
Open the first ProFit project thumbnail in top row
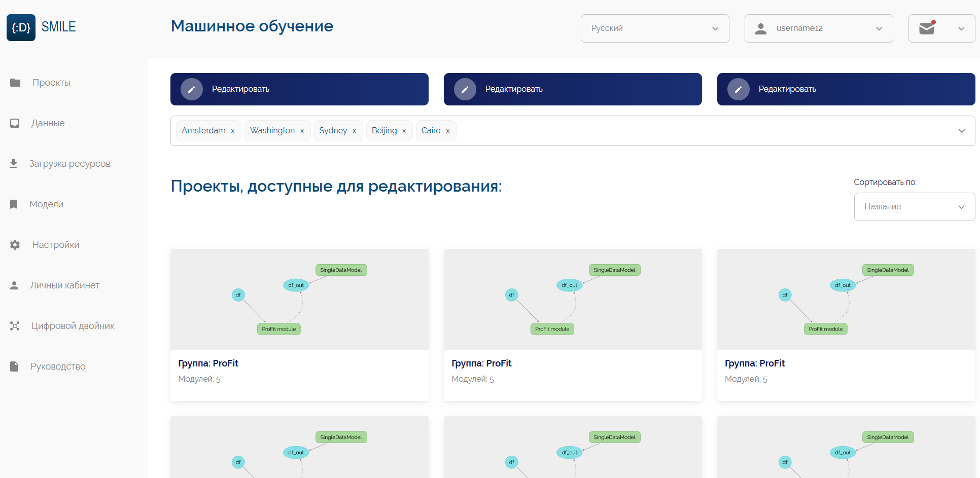[x=299, y=300]
